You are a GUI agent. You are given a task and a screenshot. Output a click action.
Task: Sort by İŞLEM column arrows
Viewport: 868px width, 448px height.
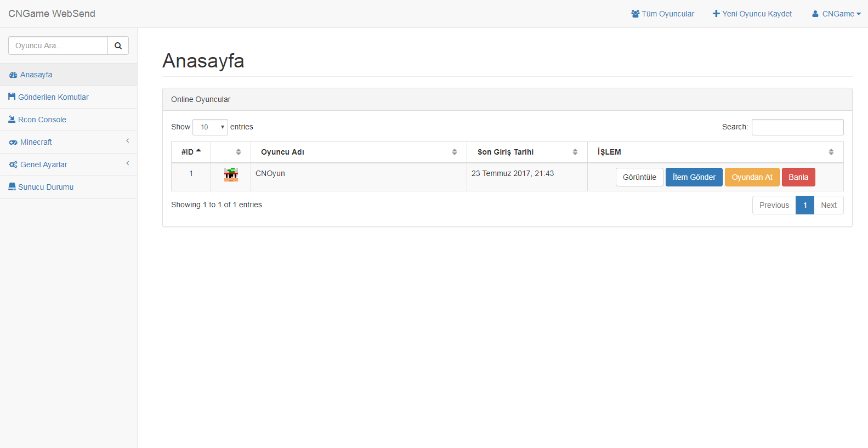tap(831, 152)
